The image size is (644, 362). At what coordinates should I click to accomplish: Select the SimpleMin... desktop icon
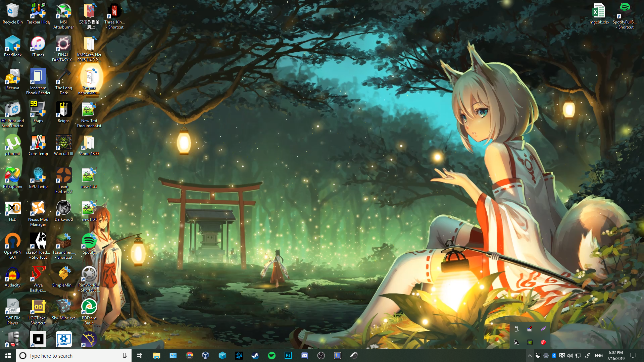point(63,277)
